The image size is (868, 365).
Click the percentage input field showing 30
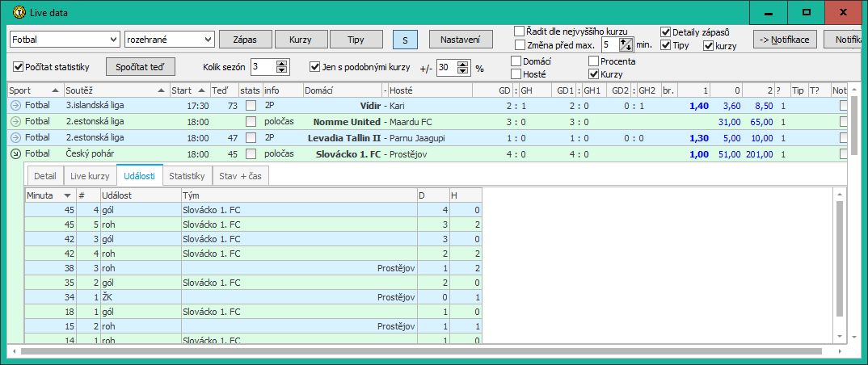447,68
